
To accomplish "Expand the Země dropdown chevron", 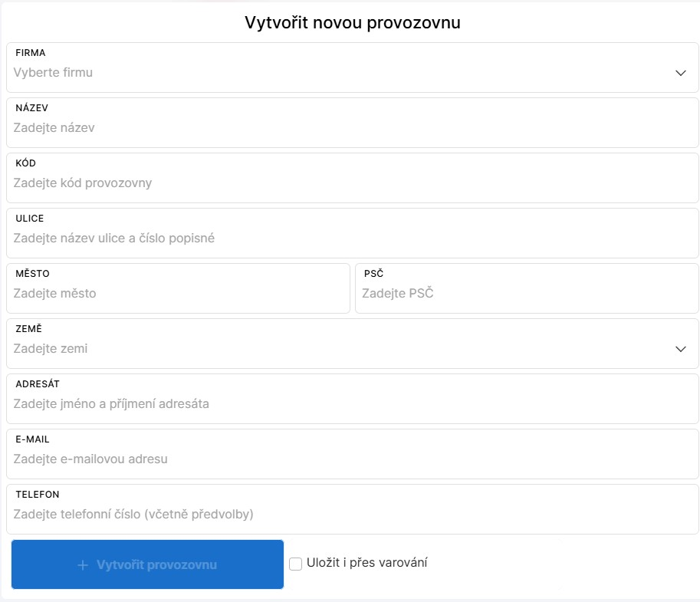I will point(680,349).
